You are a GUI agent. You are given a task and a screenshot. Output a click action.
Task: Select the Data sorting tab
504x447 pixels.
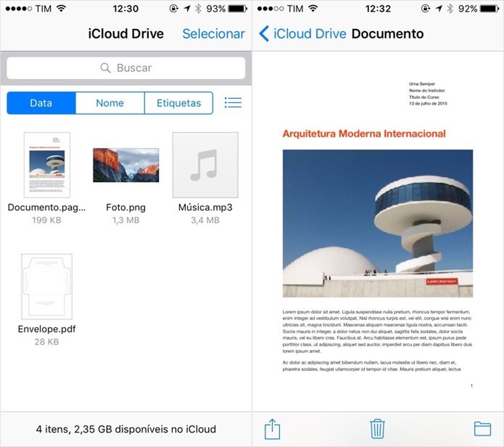pos(41,103)
